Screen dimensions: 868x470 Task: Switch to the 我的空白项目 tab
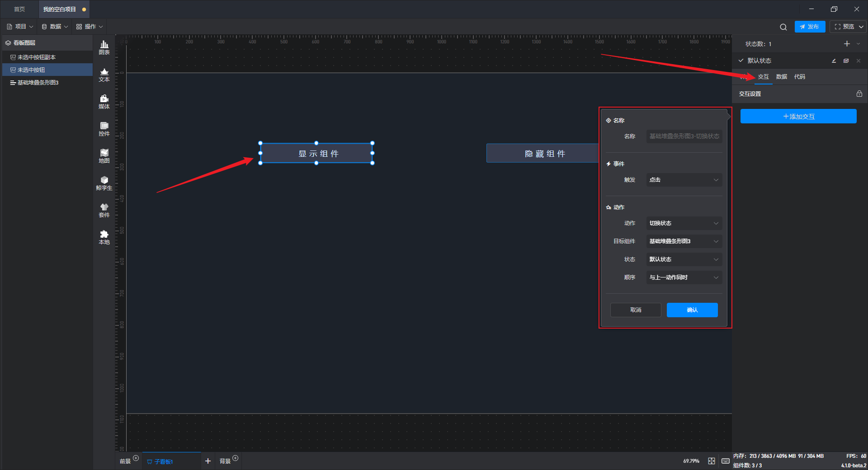(63, 9)
